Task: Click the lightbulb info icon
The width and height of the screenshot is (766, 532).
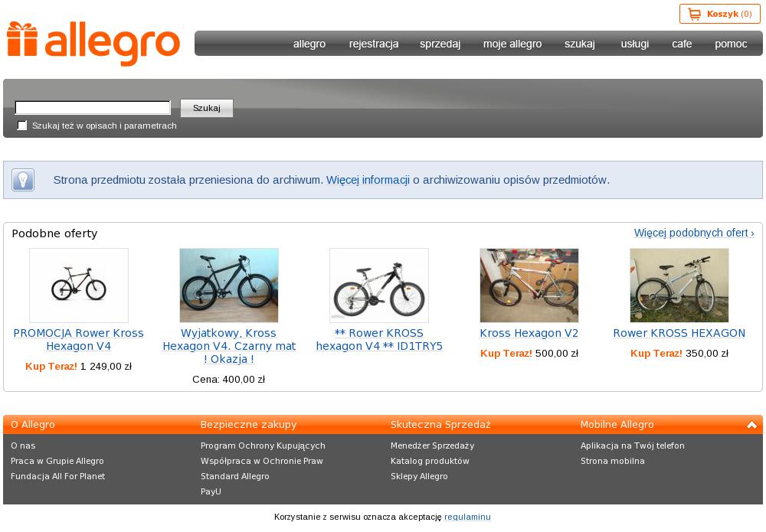Action: click(x=23, y=180)
